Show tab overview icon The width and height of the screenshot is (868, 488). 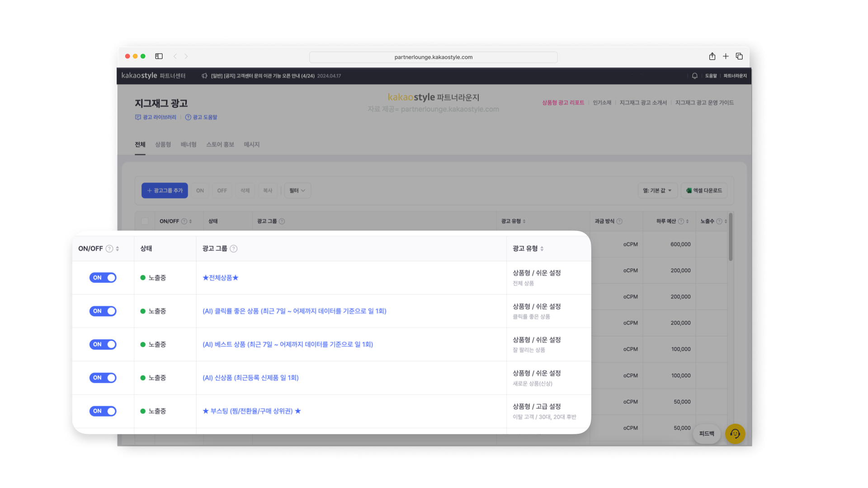click(739, 56)
